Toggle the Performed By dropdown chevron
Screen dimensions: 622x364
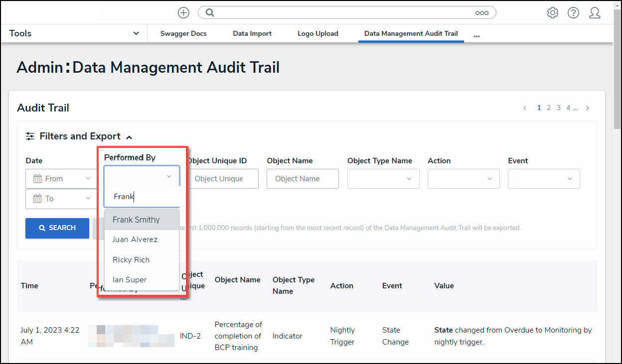click(x=169, y=176)
